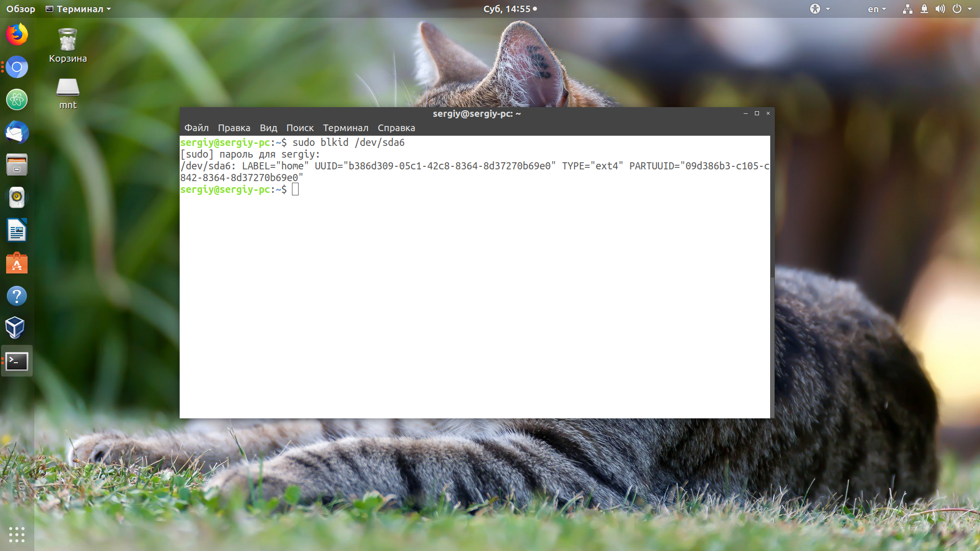Click the LABEL="home" output text

(276, 166)
